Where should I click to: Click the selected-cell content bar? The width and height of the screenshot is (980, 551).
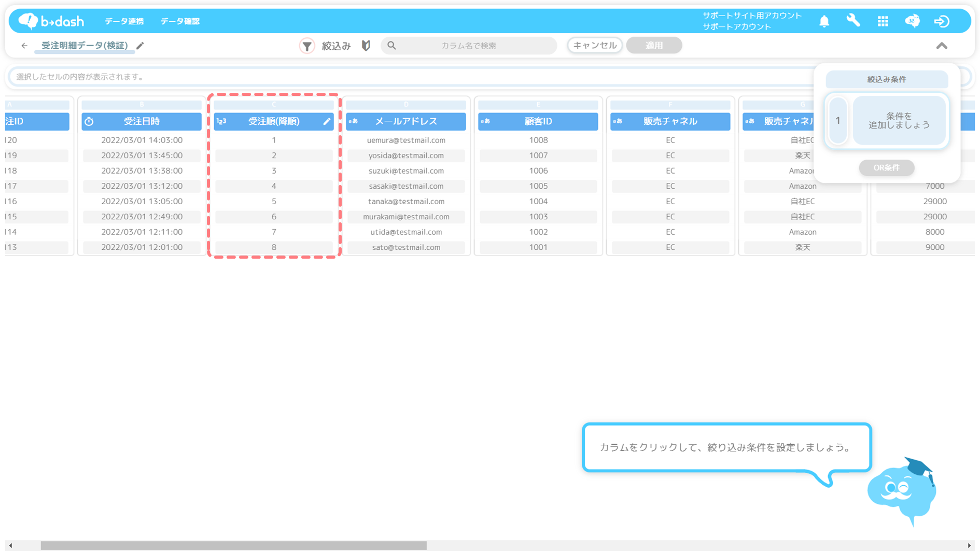(x=410, y=77)
